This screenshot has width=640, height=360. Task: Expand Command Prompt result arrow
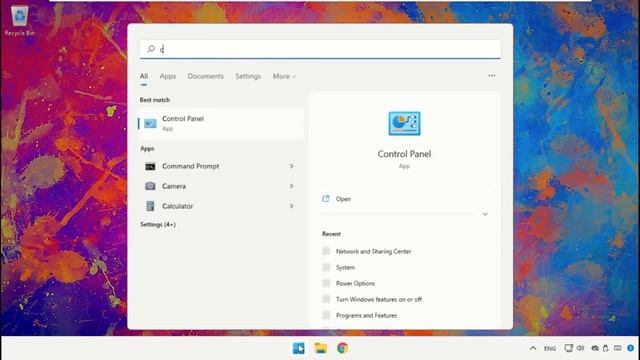[291, 166]
